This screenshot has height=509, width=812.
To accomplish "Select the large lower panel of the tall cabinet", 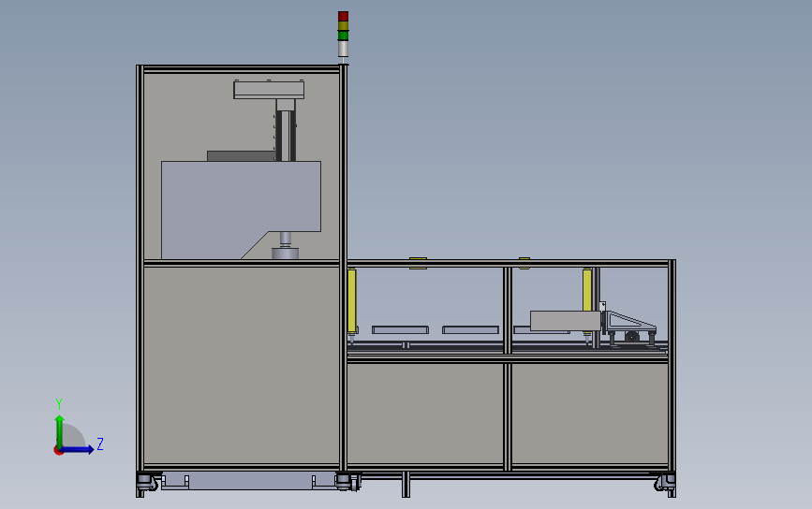I will pyautogui.click(x=242, y=365).
